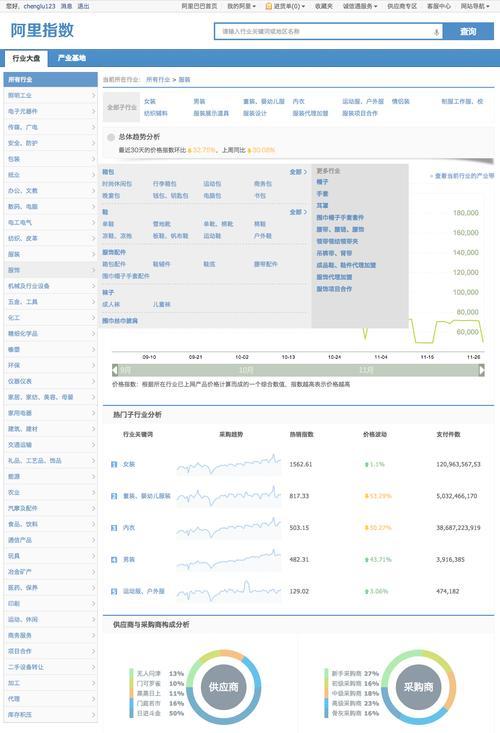Click the 采购商 donut chart center
Image resolution: width=500 pixels, height=733 pixels.
pos(418,687)
